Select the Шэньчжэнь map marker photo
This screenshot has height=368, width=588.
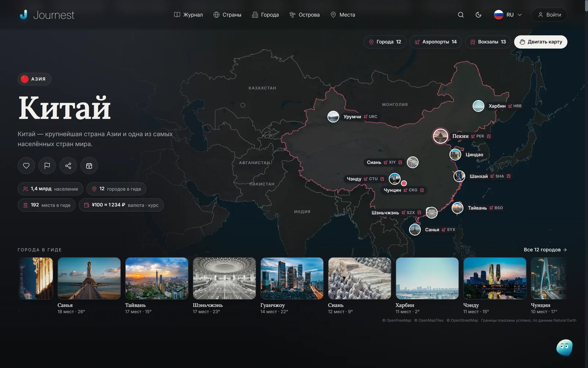coord(432,213)
